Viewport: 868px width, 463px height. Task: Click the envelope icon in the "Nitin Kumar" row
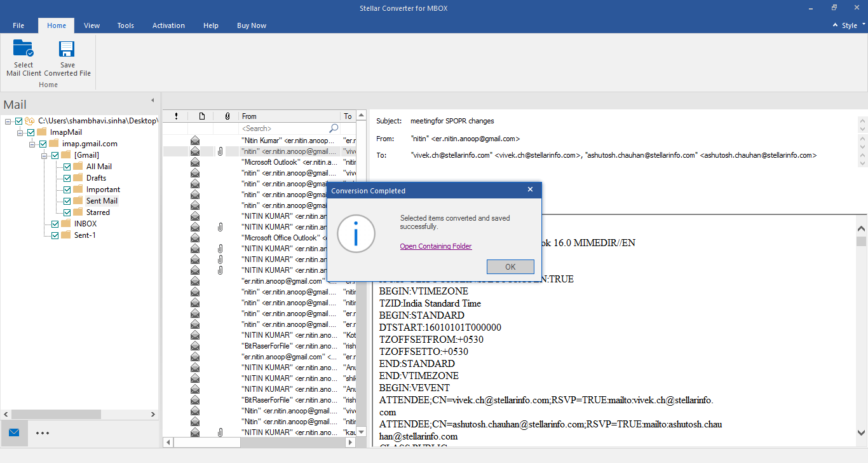(195, 140)
